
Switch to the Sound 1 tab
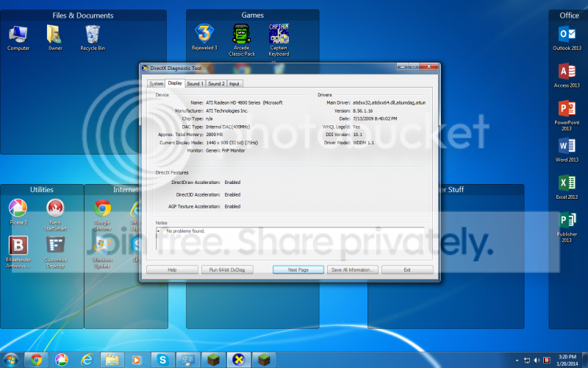click(x=195, y=84)
